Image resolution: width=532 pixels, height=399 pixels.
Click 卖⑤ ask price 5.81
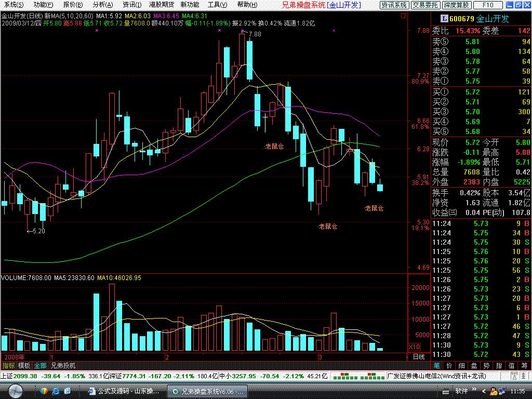coord(472,42)
